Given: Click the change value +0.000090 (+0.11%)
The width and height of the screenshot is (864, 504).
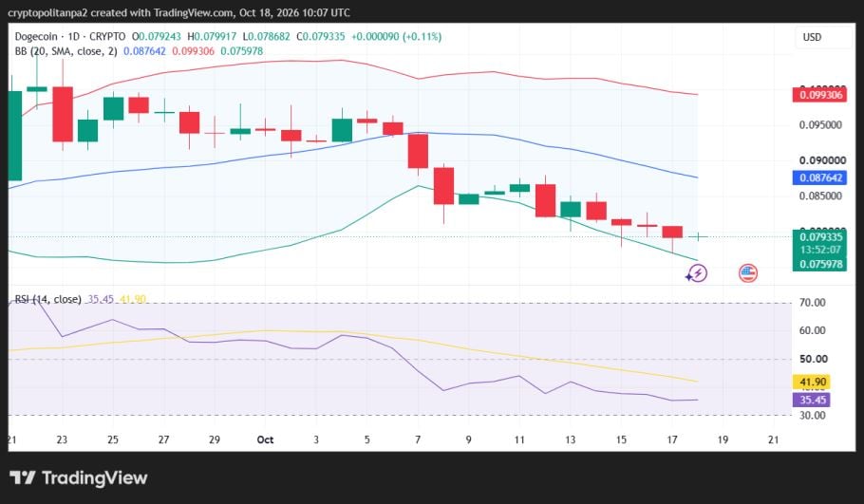Looking at the screenshot, I should 396,37.
